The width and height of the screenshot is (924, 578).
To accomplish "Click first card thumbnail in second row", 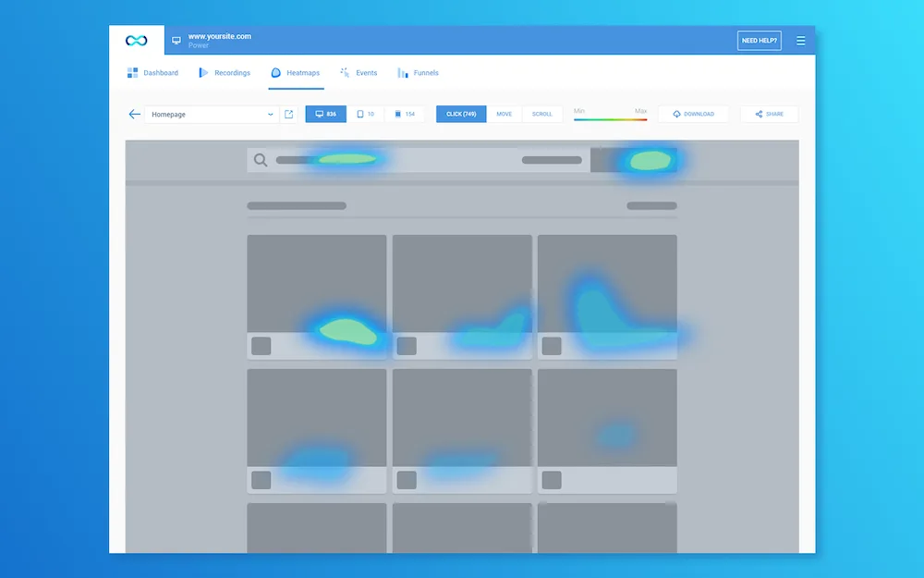I will pos(316,418).
